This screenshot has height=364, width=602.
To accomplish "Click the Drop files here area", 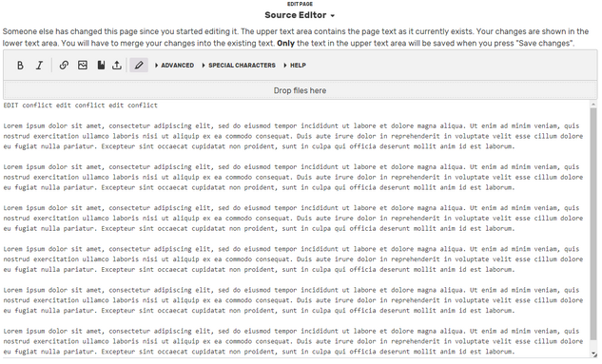I will (301, 90).
